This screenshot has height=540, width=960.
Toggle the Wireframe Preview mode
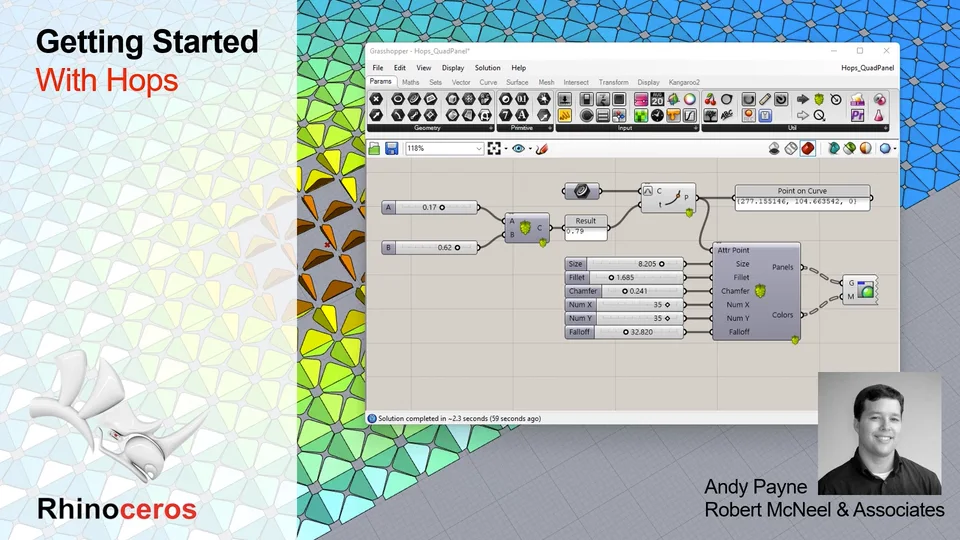pyautogui.click(x=791, y=149)
